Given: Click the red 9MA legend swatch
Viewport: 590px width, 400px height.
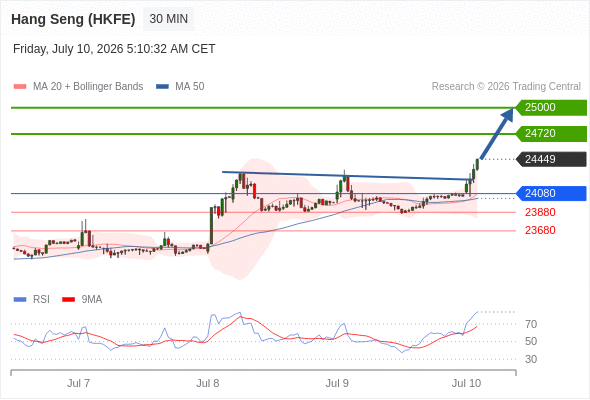Looking at the screenshot, I should (x=68, y=300).
